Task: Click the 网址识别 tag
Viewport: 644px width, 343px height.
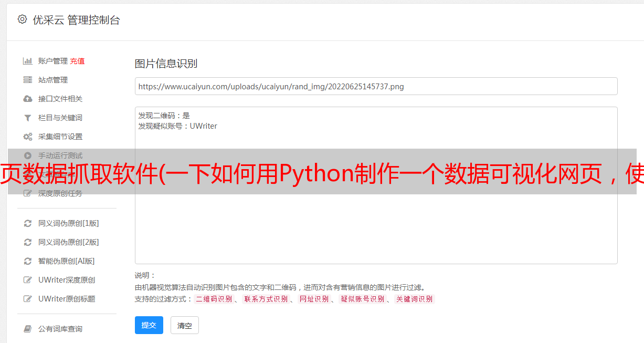Action: [314, 299]
